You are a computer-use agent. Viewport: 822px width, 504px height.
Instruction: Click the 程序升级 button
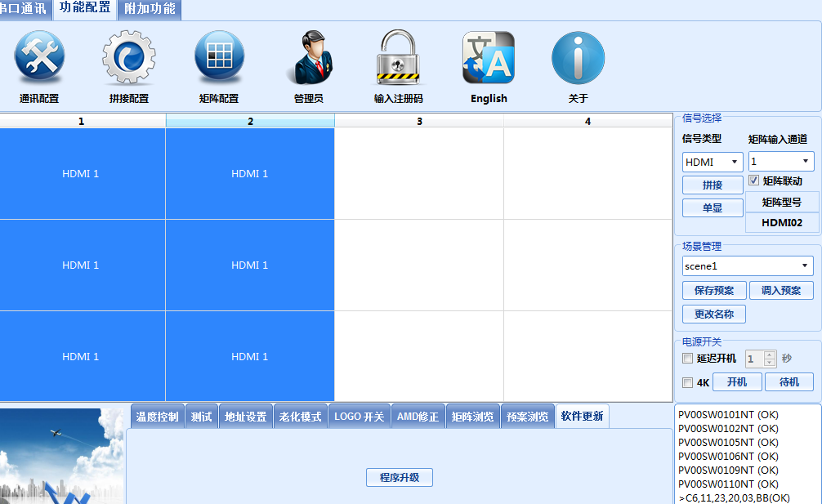399,478
